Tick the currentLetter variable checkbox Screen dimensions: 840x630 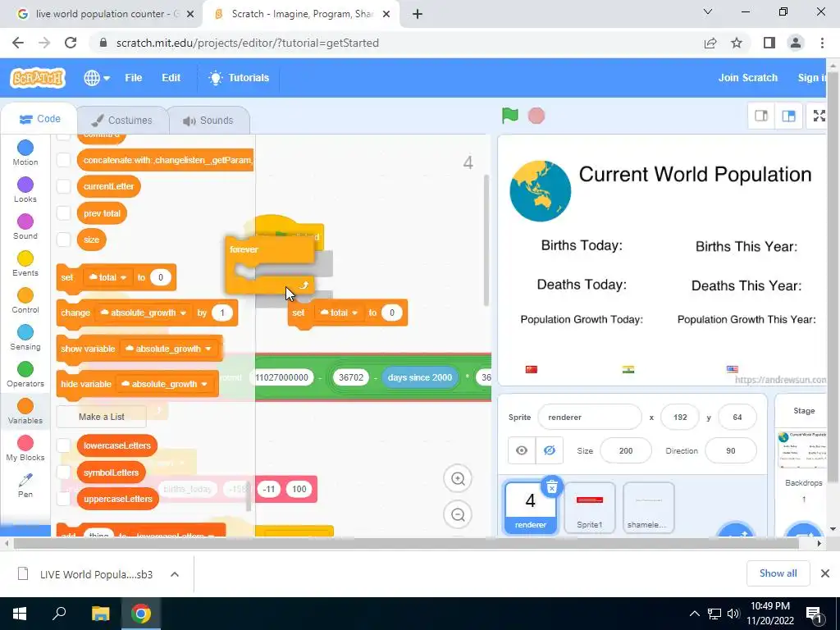[64, 186]
